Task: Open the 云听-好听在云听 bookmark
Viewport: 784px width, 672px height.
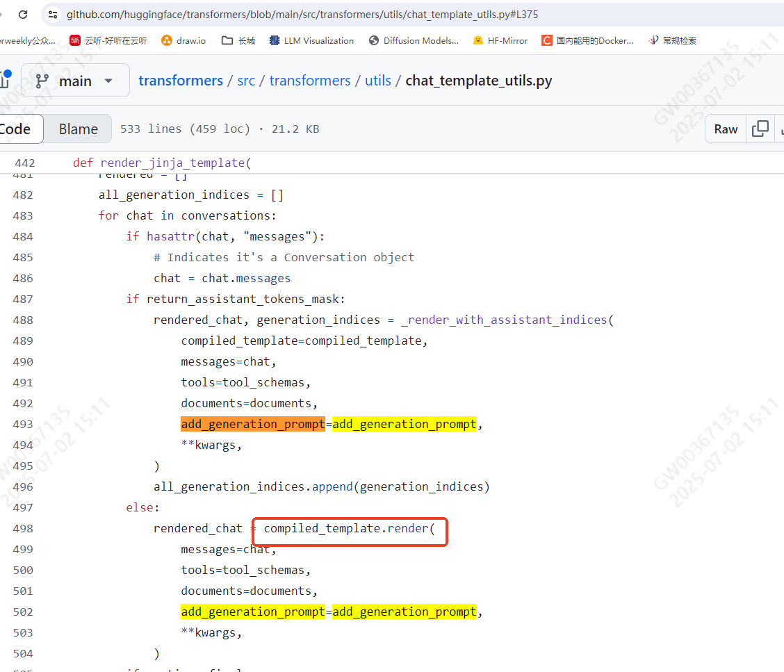Action: coord(108,40)
